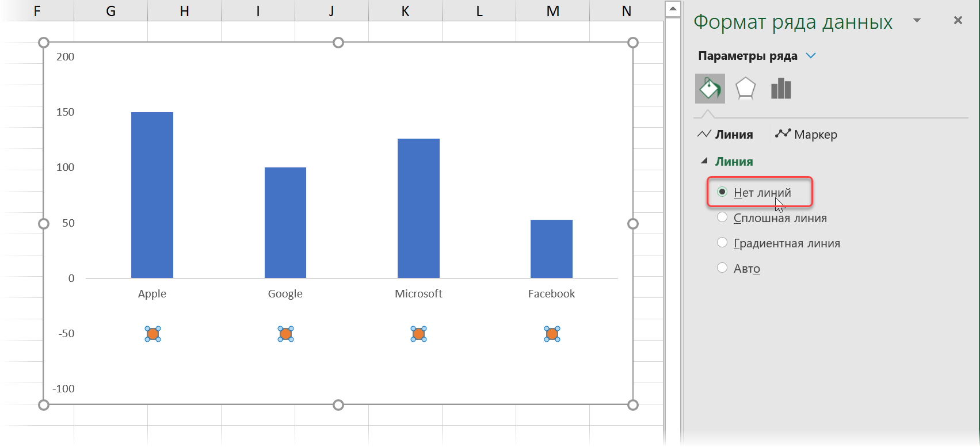980x447 pixels.
Task: Open the Series Options bar chart tab
Action: click(x=781, y=89)
